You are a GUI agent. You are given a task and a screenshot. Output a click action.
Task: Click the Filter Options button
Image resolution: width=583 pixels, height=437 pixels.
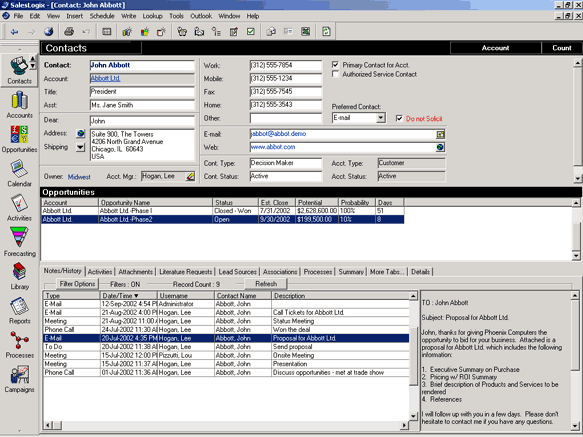pos(77,284)
